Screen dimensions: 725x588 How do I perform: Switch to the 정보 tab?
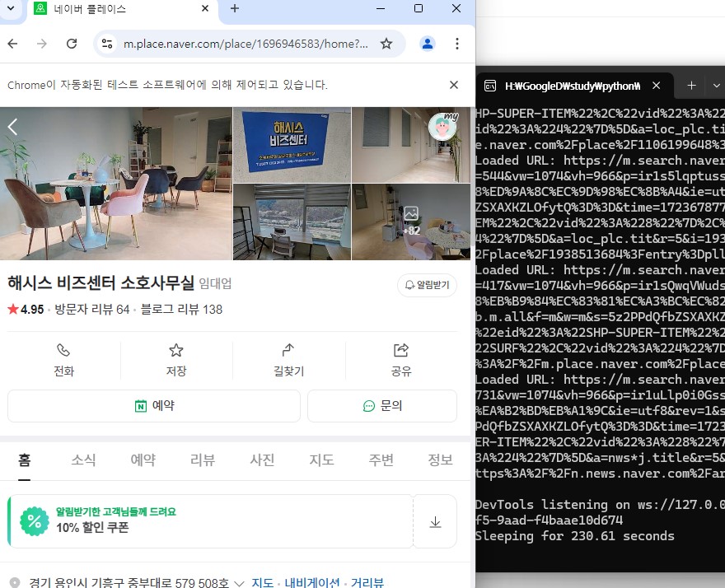click(x=440, y=460)
